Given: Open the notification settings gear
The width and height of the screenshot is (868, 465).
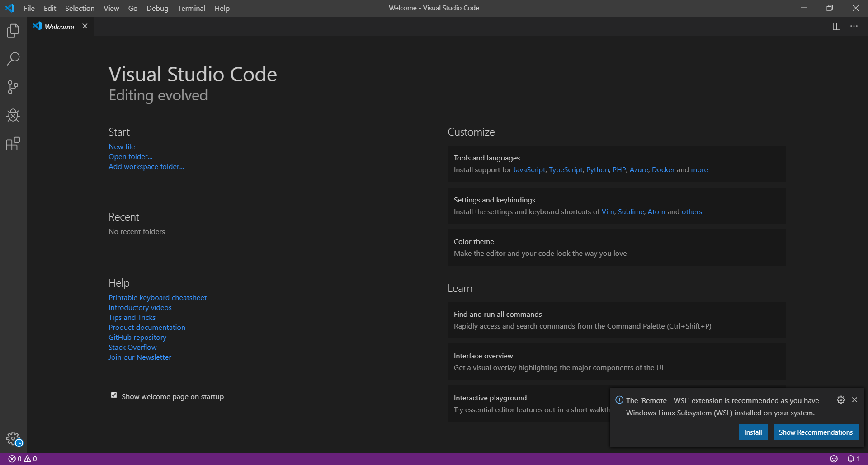Looking at the screenshot, I should click(x=840, y=400).
